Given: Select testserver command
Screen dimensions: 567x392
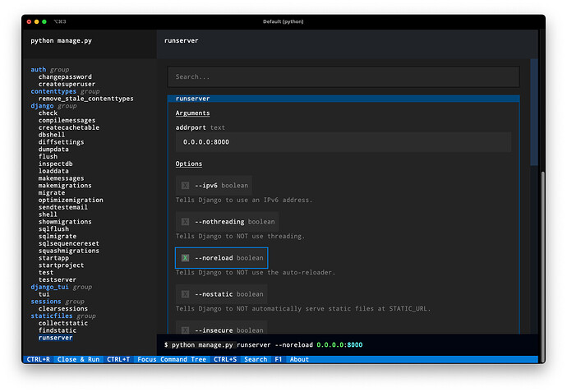Looking at the screenshot, I should (58, 279).
